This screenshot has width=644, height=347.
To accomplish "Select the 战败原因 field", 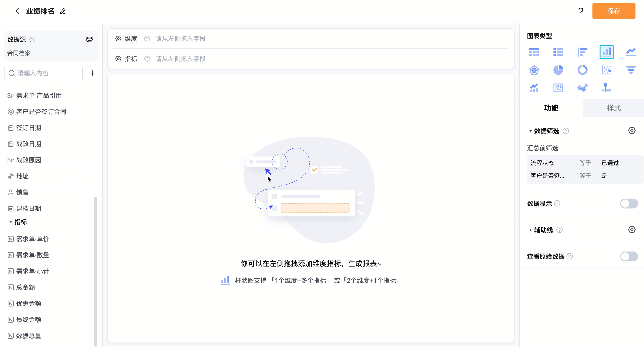I will pos(24,160).
